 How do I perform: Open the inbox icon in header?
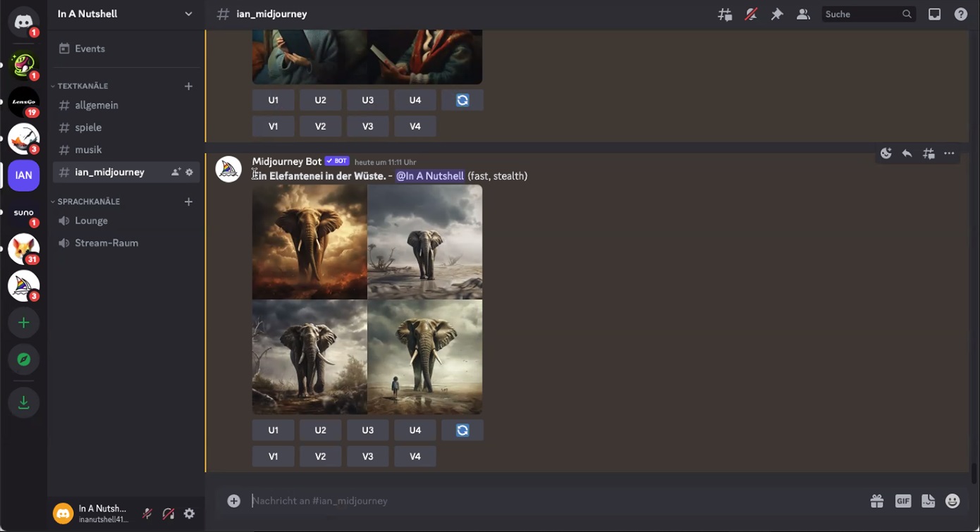coord(934,14)
